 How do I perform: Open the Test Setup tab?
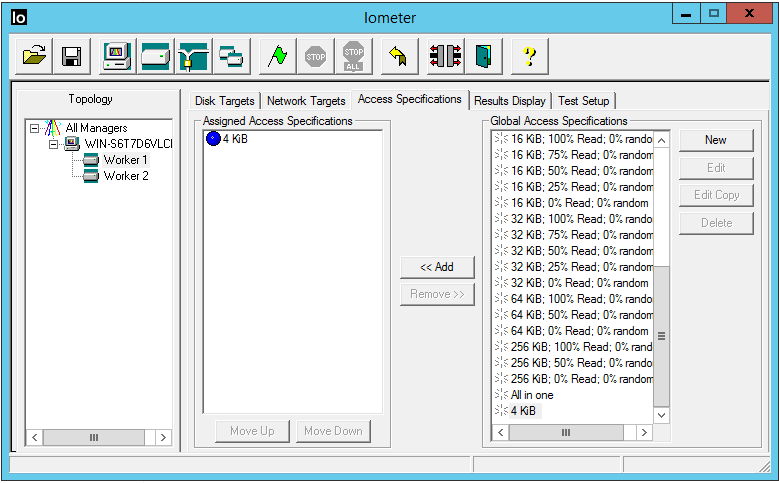click(584, 101)
